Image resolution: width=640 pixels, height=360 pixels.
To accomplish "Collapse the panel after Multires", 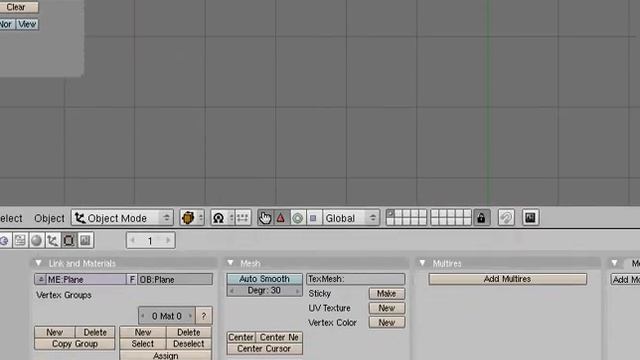I will 614,263.
